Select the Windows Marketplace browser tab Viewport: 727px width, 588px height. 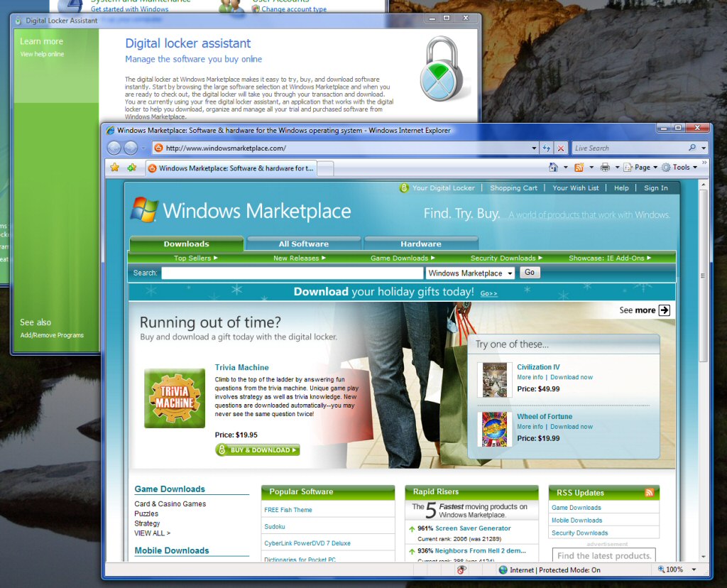tap(231, 168)
